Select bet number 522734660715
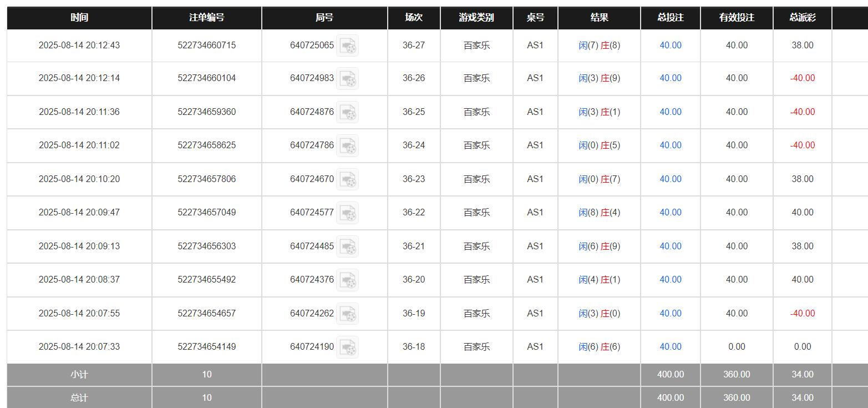868x408 pixels. pyautogui.click(x=206, y=46)
